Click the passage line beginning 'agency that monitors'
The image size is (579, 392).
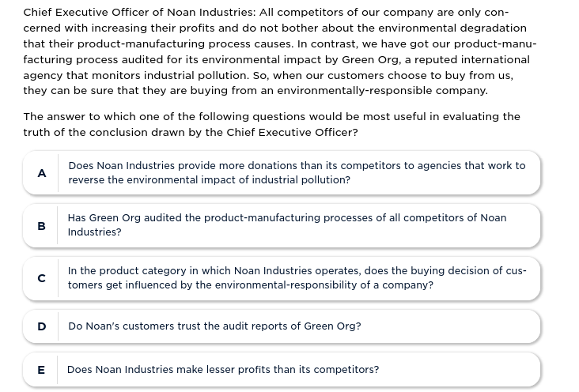[267, 75]
